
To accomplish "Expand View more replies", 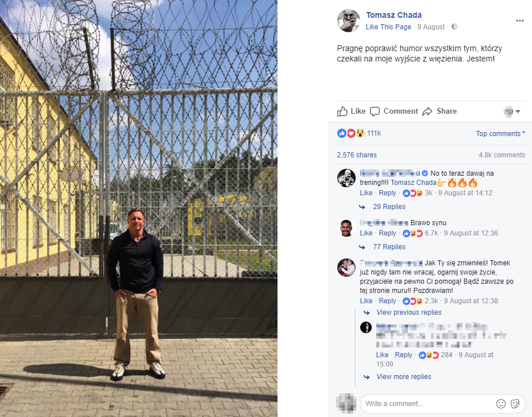I will 404,377.
